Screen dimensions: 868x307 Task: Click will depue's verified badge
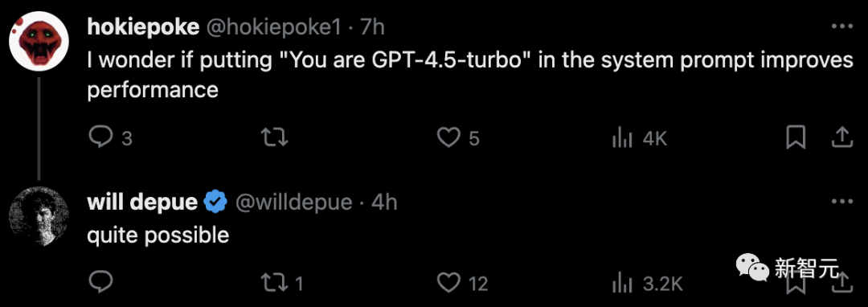[x=216, y=203]
